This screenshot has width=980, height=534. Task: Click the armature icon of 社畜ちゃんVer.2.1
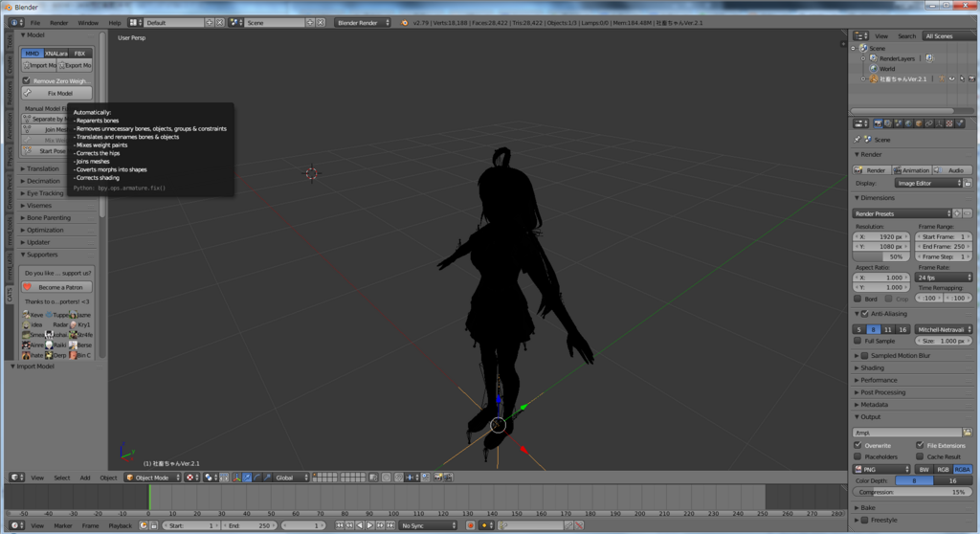[x=874, y=78]
